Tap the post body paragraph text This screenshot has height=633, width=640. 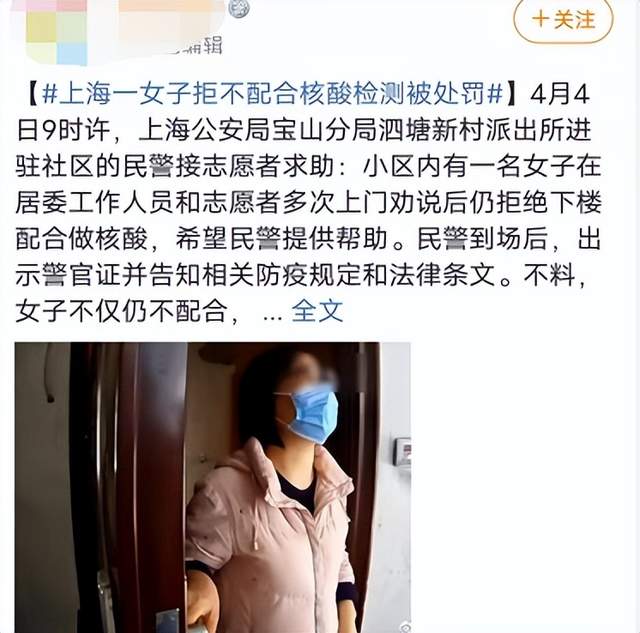pos(308,202)
